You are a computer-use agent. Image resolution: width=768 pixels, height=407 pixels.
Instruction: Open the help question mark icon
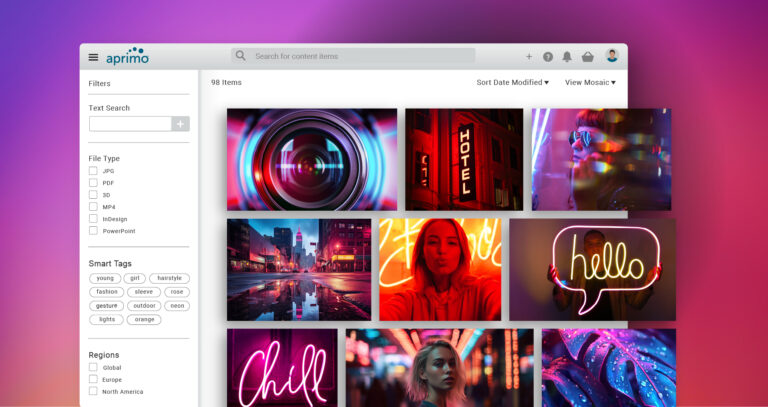coord(548,57)
